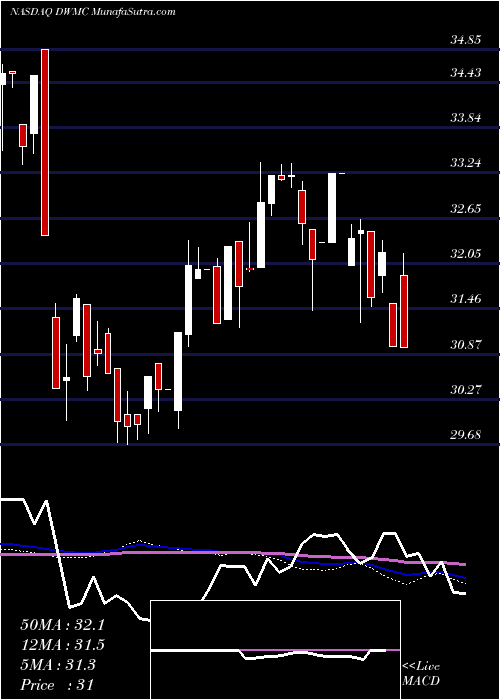
Task: Select the 32.05 price level label
Action: (466, 254)
